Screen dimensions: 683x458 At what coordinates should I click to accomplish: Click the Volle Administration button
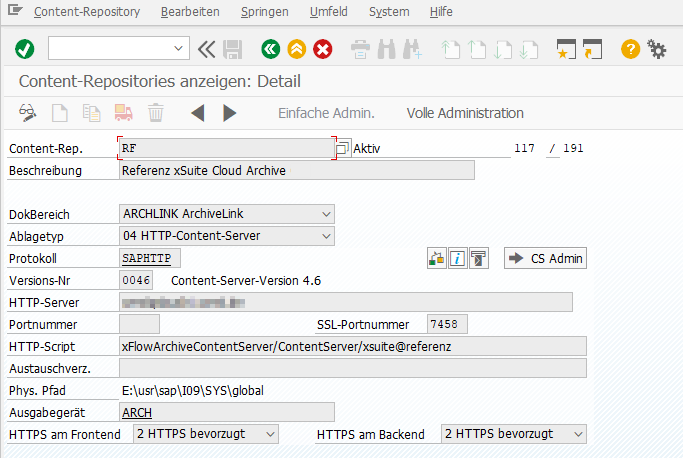tap(465, 113)
